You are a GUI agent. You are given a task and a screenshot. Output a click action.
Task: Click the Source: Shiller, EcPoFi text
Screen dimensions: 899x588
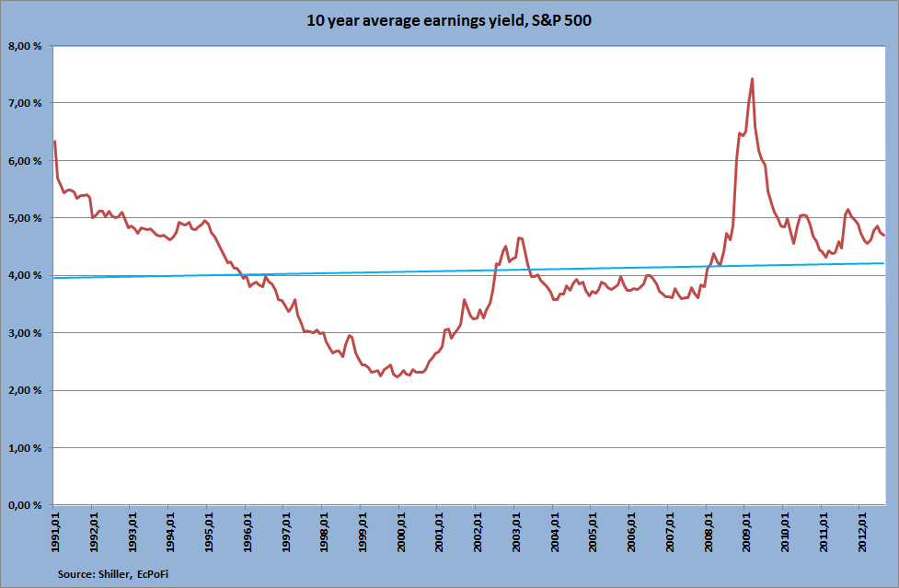point(113,574)
